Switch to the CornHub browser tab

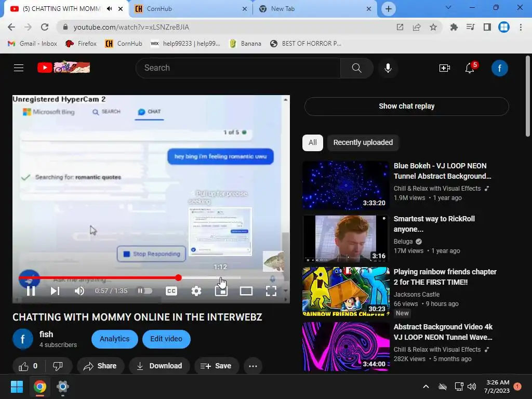[x=190, y=9]
